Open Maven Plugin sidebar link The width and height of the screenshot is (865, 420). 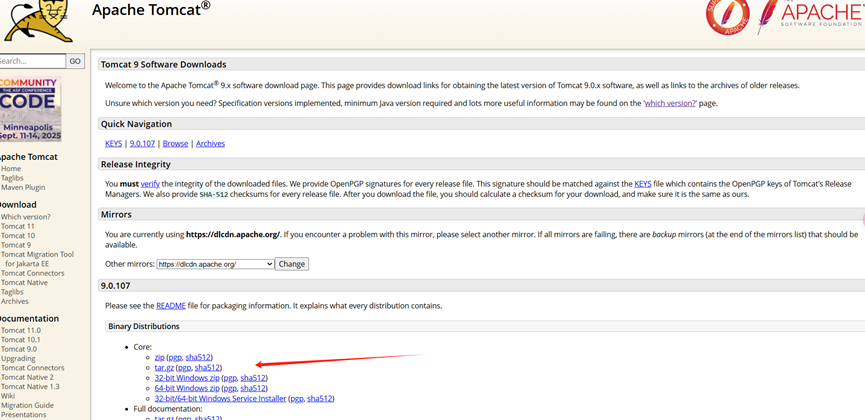pyautogui.click(x=23, y=188)
